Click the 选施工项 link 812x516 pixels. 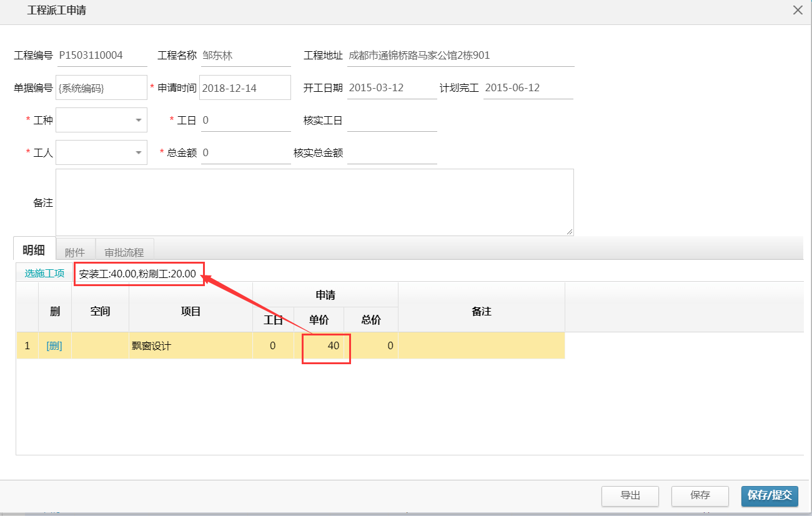(44, 274)
